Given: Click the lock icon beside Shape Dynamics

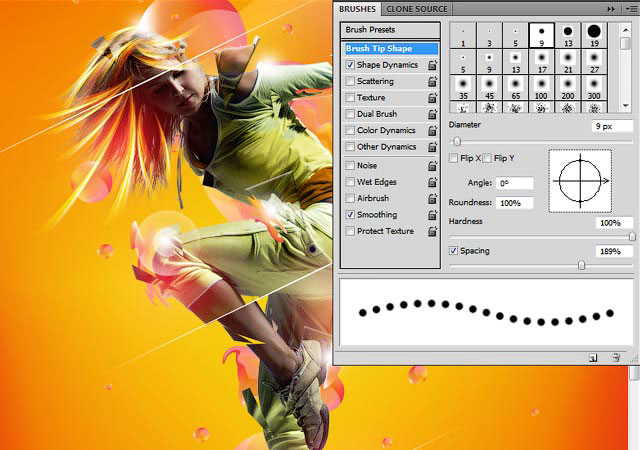Looking at the screenshot, I should (x=433, y=65).
